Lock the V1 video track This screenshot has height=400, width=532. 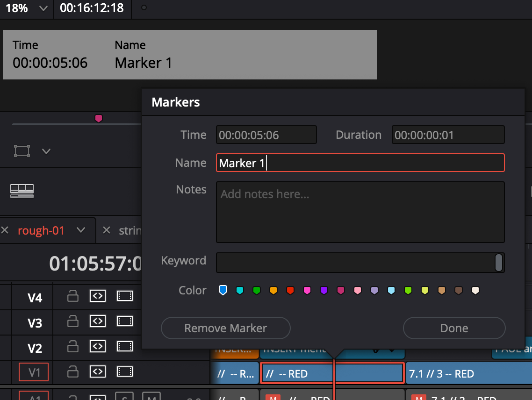pos(72,372)
